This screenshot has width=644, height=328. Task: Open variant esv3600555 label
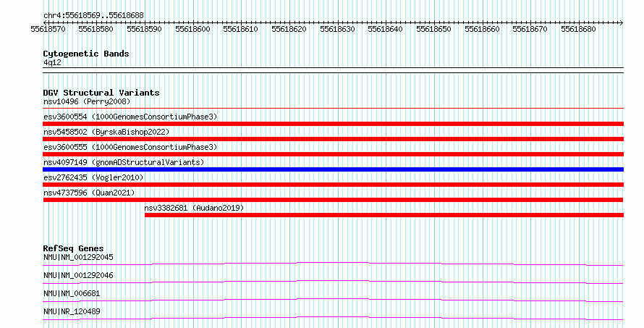pyautogui.click(x=130, y=147)
